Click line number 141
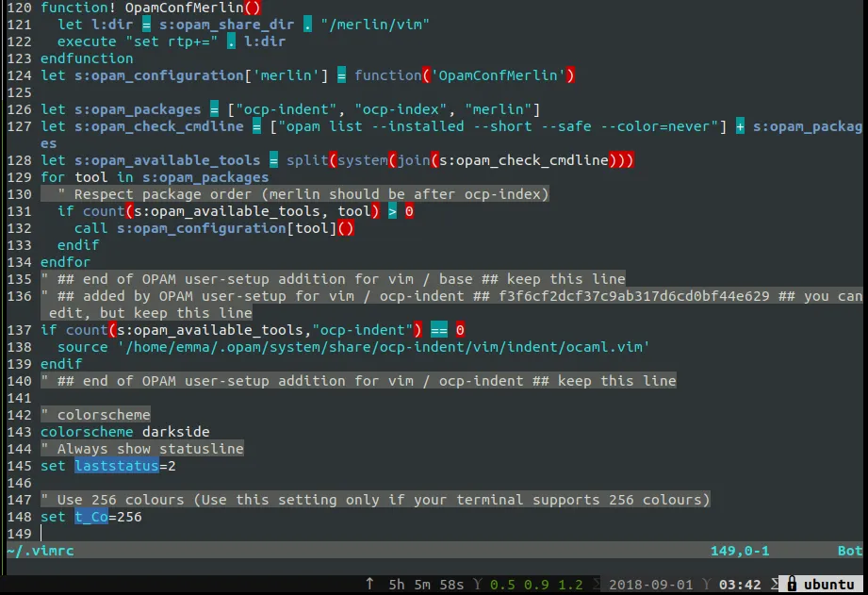Viewport: 868px width, 595px height. click(20, 398)
